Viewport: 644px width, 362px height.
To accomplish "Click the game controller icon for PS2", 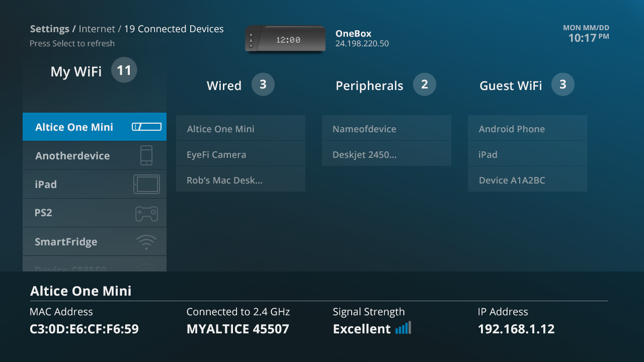I will point(146,213).
